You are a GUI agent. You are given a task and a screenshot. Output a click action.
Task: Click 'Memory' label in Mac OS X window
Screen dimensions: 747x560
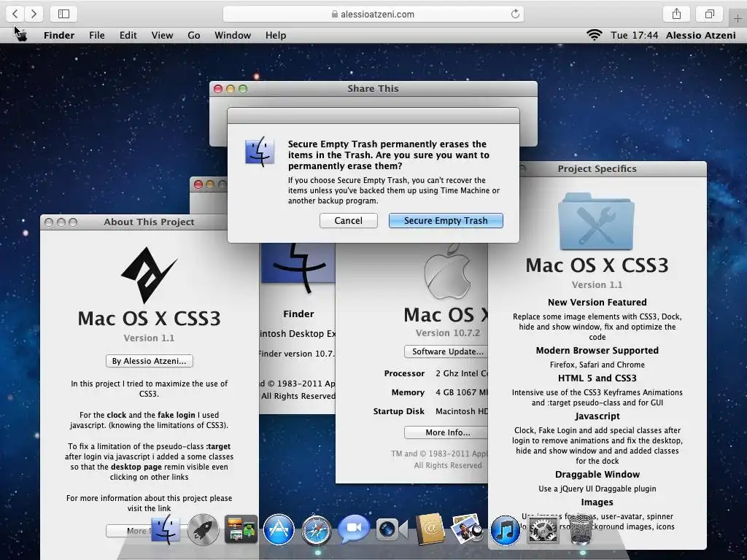(x=408, y=392)
